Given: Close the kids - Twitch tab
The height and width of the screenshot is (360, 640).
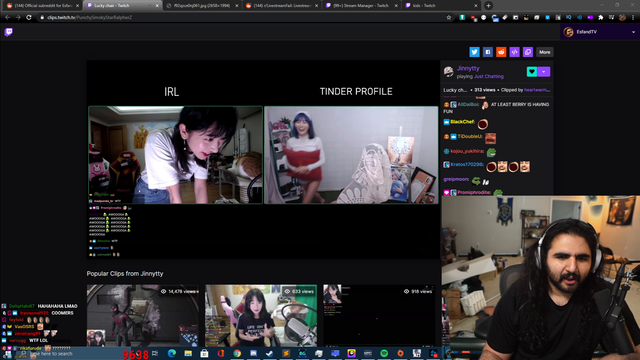Looking at the screenshot, I should [476, 6].
